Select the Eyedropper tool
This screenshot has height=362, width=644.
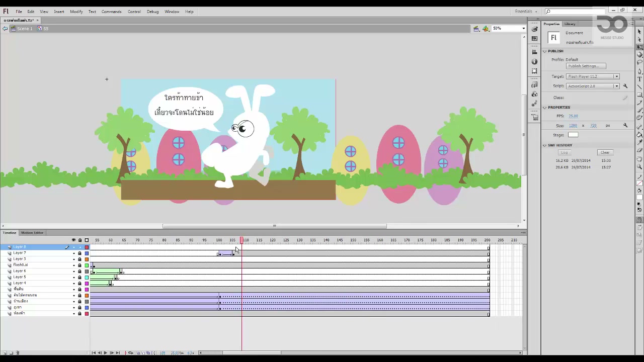(639, 142)
